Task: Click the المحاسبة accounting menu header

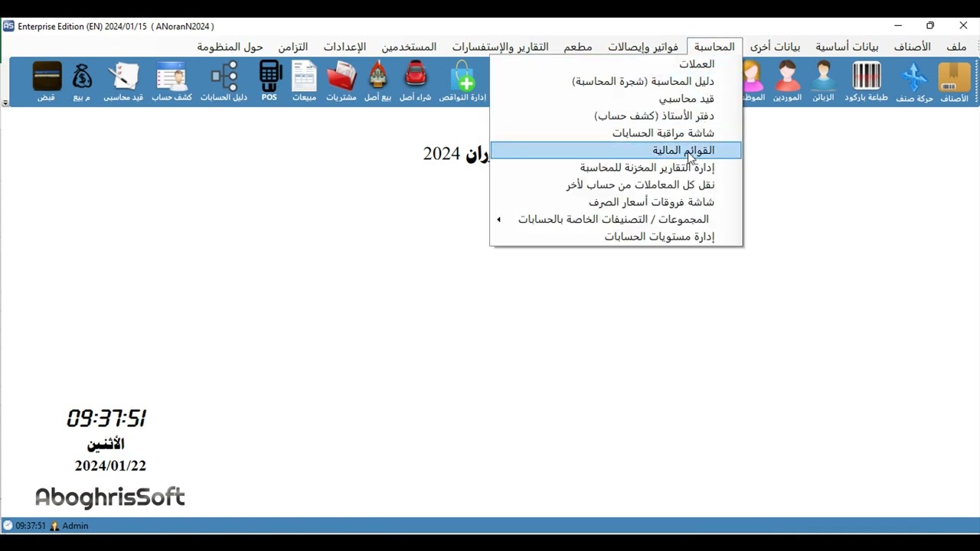Action: click(714, 47)
